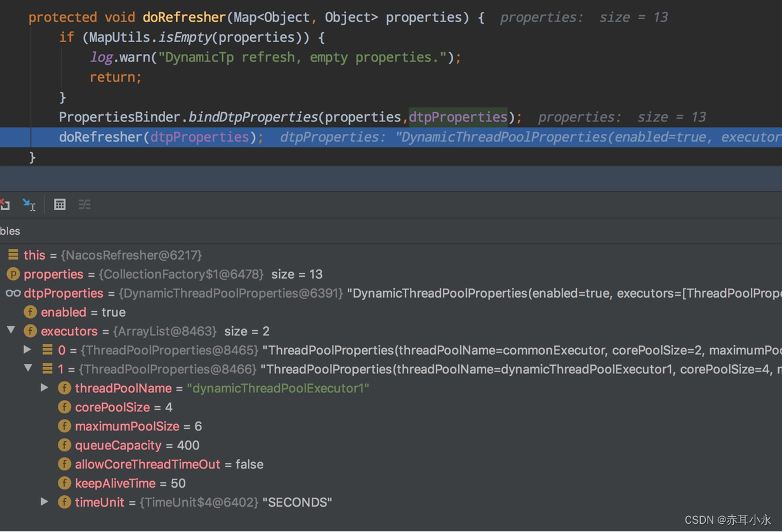Screen dimensions: 782x532
Task: Click the 'return;' statement in the editor
Action: tap(116, 77)
